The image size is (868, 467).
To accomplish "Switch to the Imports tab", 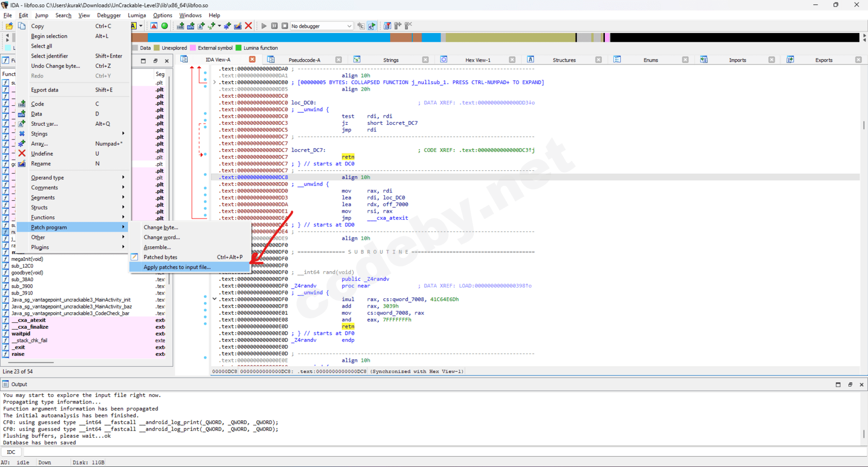I will point(737,60).
